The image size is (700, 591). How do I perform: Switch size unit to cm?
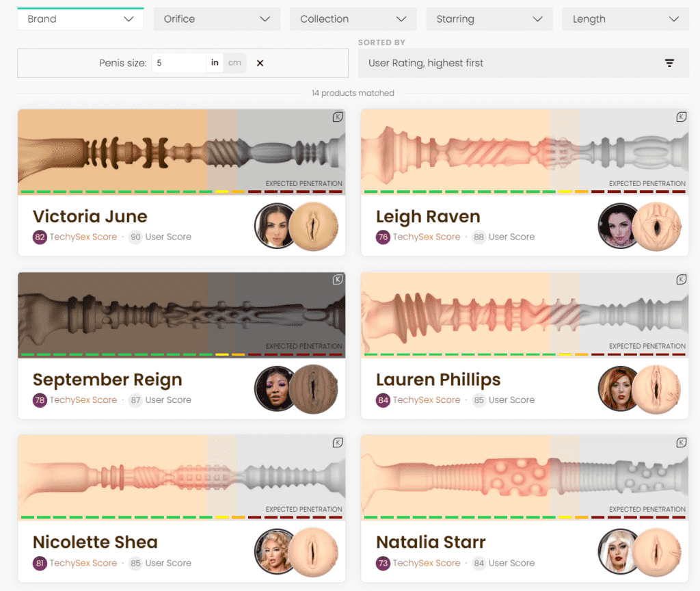[234, 63]
